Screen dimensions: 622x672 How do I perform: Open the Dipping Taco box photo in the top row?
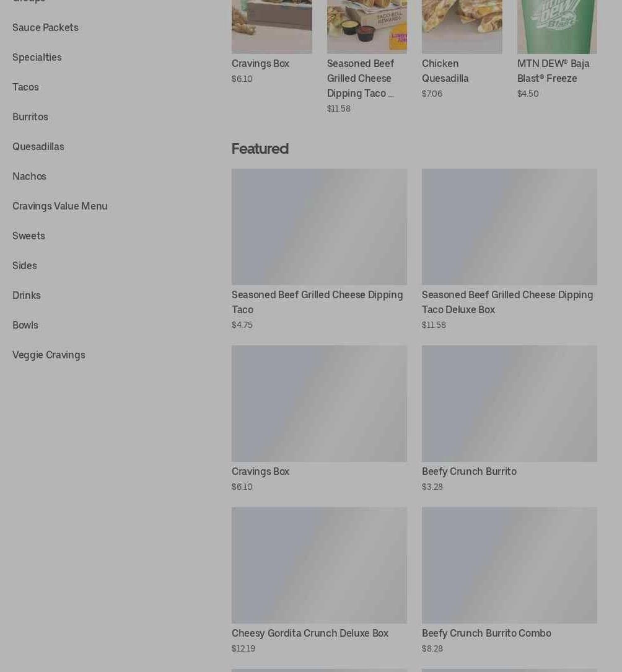[367, 27]
